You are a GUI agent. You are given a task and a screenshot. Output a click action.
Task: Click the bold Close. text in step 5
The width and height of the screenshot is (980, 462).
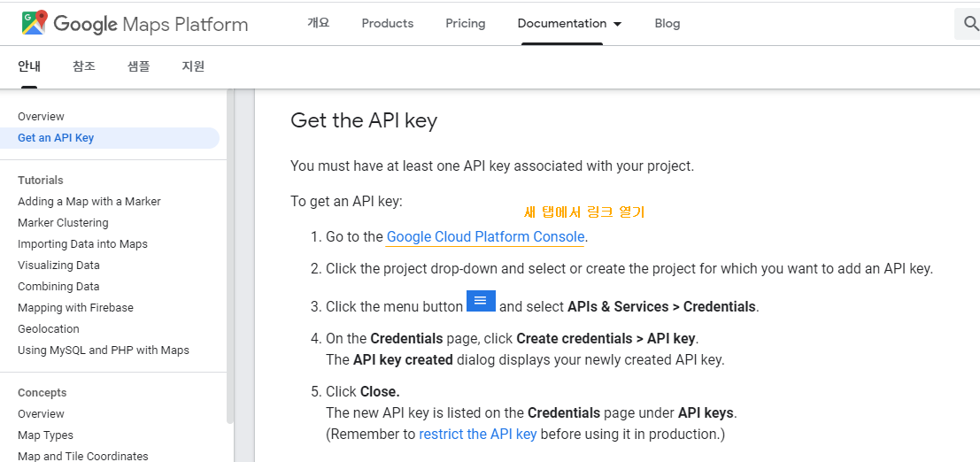click(380, 392)
